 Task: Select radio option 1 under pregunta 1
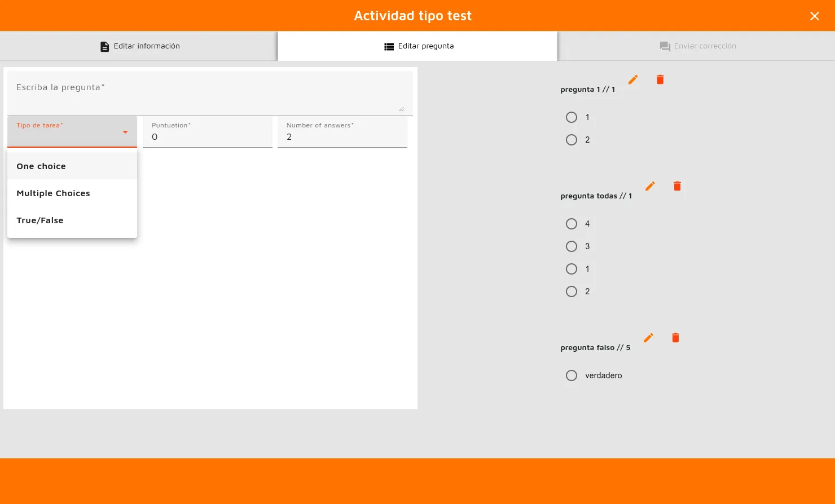click(572, 117)
